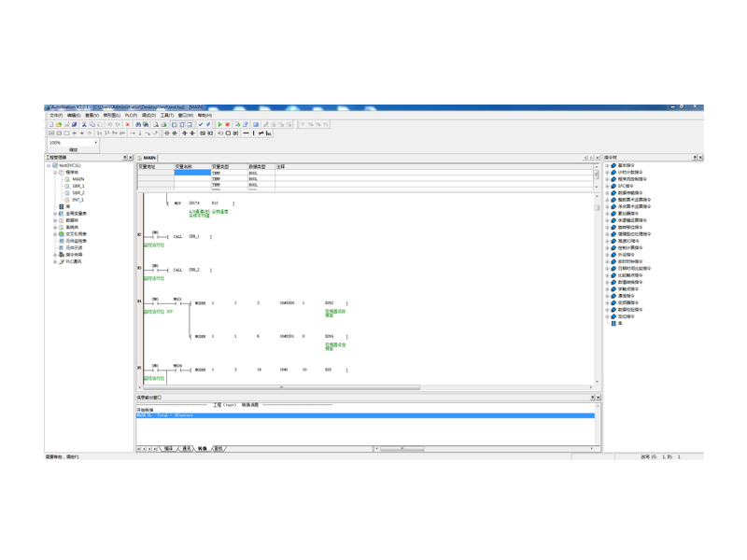Pin the instruction tree panel
This screenshot has width=747, height=560.
coord(695,158)
